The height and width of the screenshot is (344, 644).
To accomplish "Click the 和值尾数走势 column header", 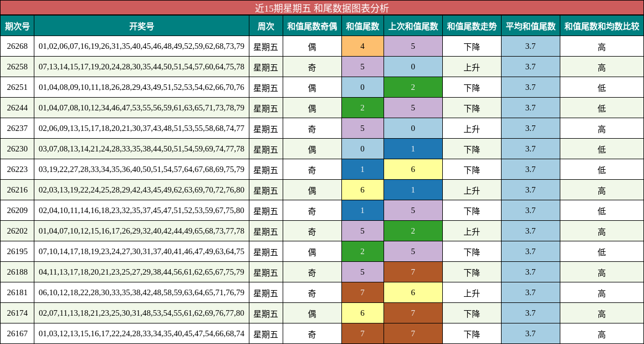I will [x=472, y=26].
